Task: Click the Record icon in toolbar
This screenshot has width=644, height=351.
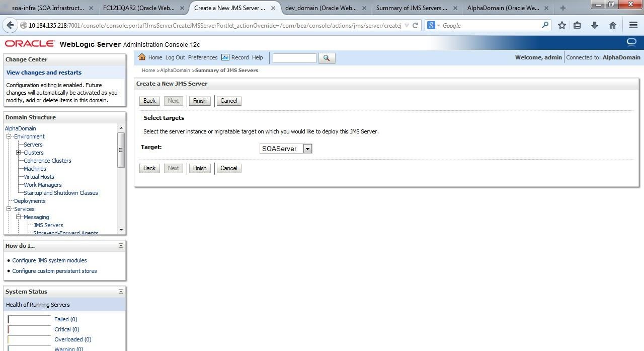Action: [225, 57]
